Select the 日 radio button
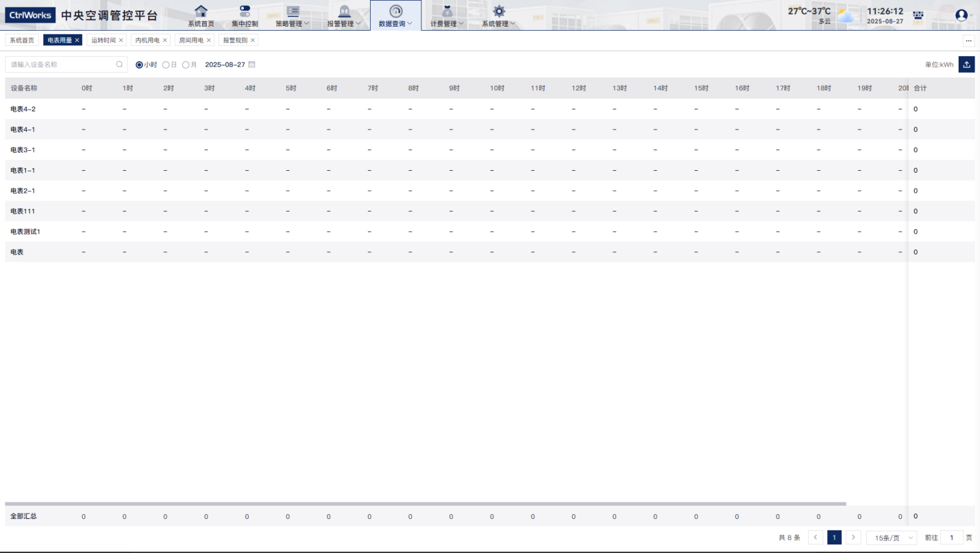The width and height of the screenshot is (980, 553). tap(166, 65)
